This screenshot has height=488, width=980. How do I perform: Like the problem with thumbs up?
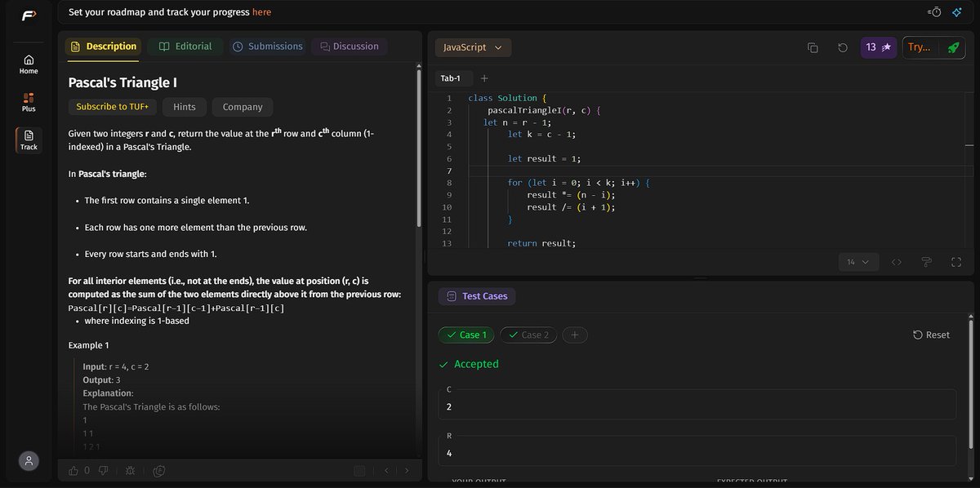(74, 470)
